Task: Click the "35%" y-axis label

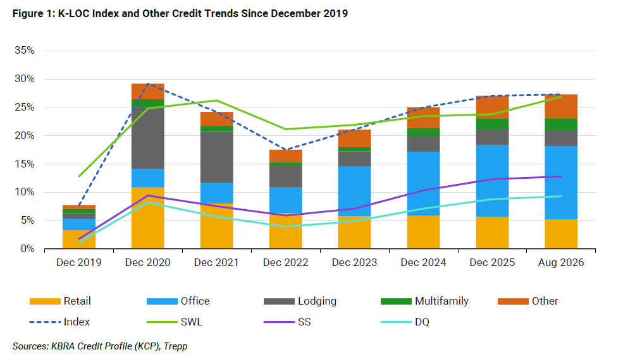Action: pyautogui.click(x=25, y=51)
